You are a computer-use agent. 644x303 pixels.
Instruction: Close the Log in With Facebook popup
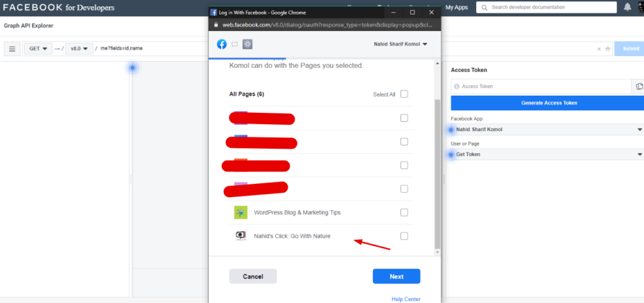(x=431, y=13)
